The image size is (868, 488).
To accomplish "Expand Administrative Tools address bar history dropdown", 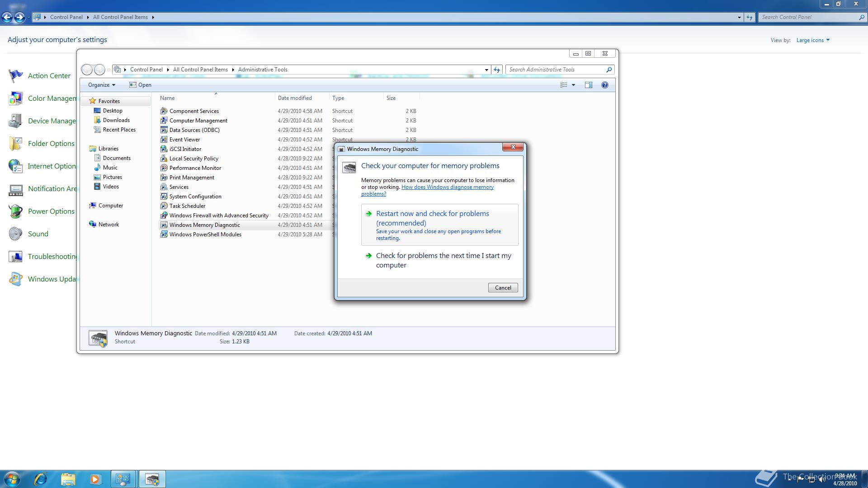I will [x=486, y=70].
